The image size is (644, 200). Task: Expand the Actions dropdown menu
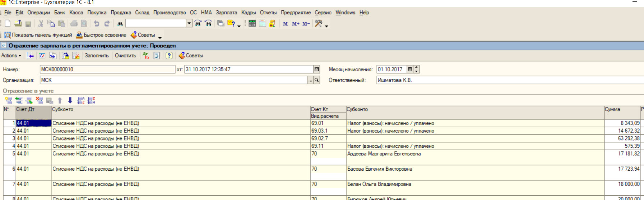(x=11, y=56)
